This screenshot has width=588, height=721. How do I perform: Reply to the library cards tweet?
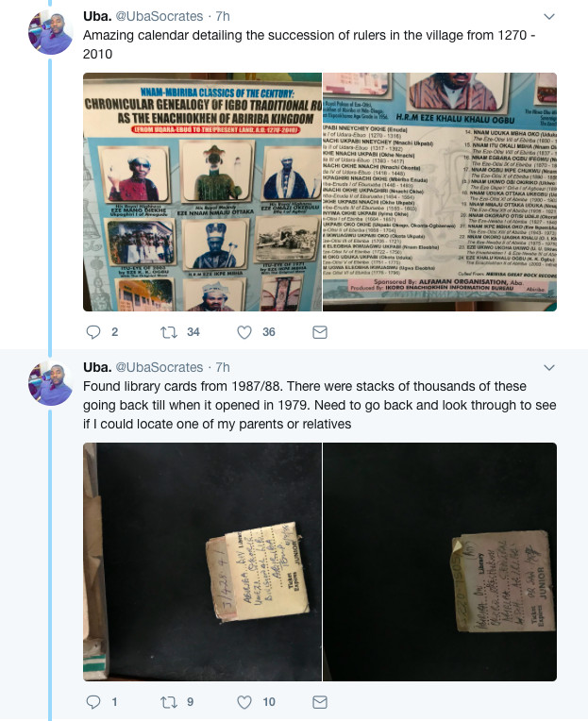point(93,702)
